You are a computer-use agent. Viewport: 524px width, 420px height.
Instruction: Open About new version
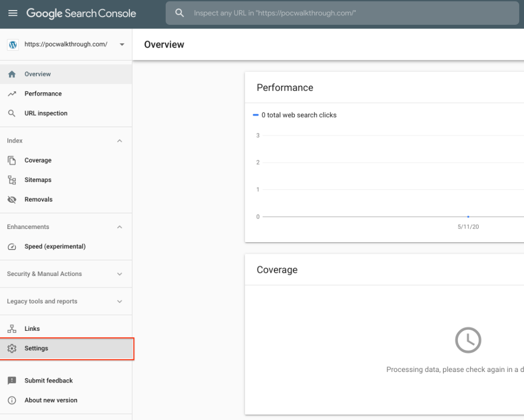point(51,400)
